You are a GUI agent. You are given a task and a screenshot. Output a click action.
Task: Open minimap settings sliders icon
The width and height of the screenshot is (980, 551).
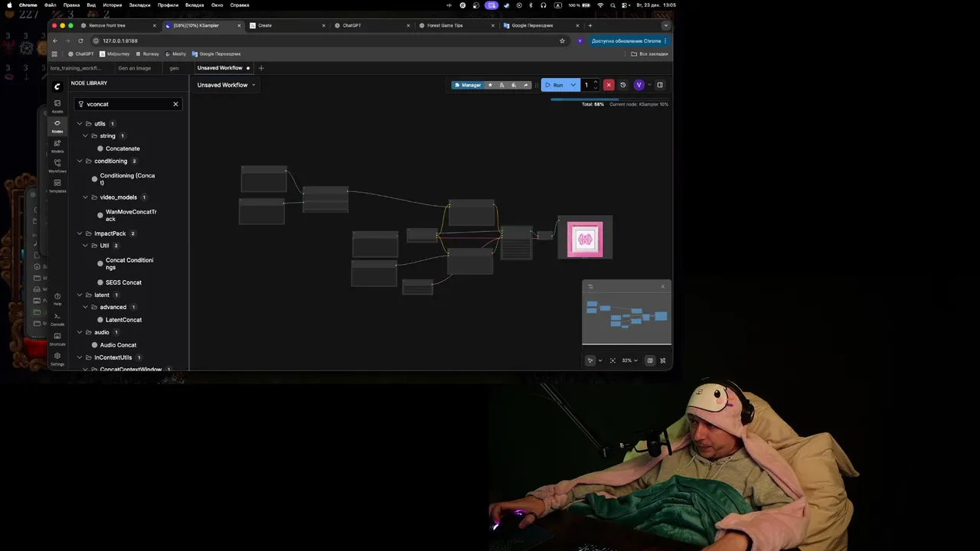590,287
